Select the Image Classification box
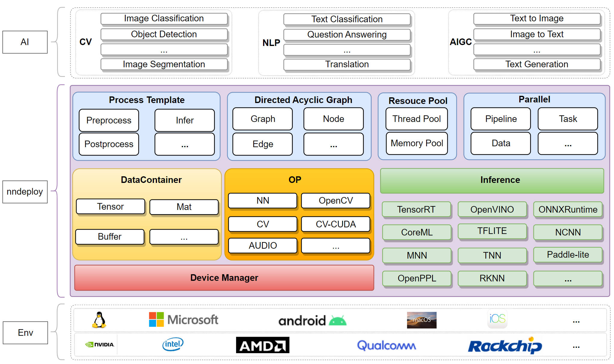Screen dimensions: 614x364 coord(164,19)
